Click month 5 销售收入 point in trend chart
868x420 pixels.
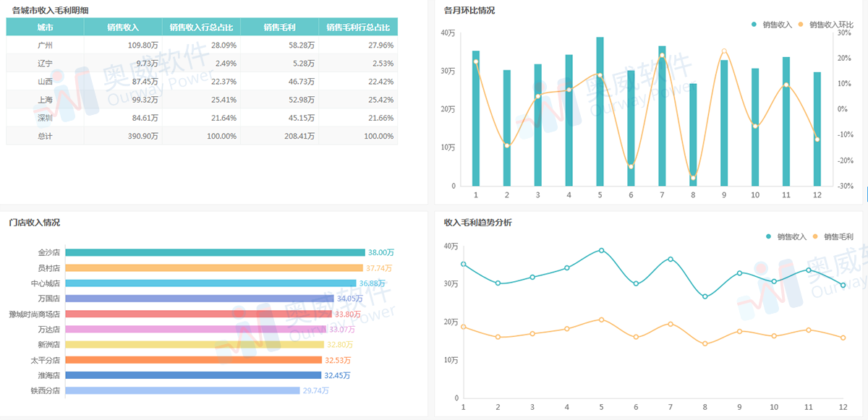[601, 250]
